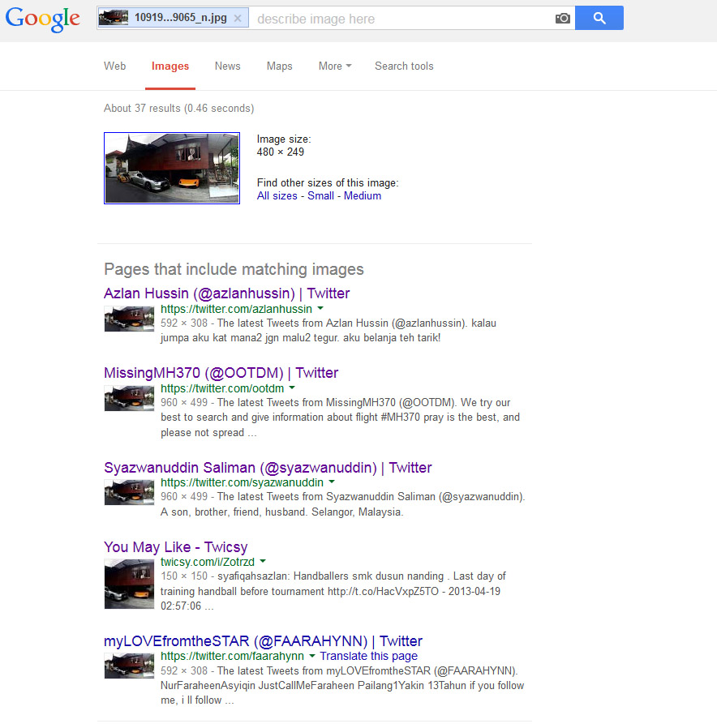Click the Twicsy result square thumbnail
This screenshot has width=717, height=728.
[129, 584]
